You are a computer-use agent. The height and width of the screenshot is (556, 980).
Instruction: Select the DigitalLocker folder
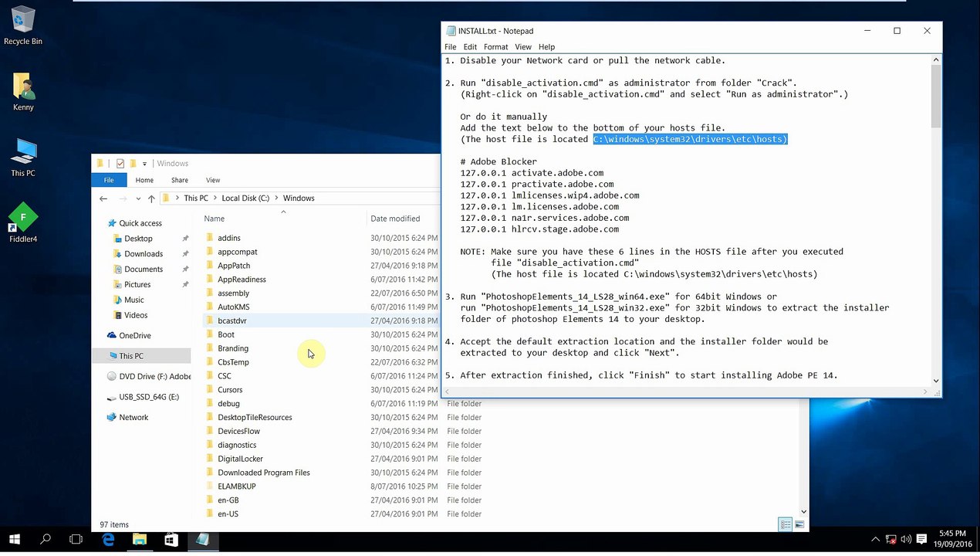coord(240,459)
